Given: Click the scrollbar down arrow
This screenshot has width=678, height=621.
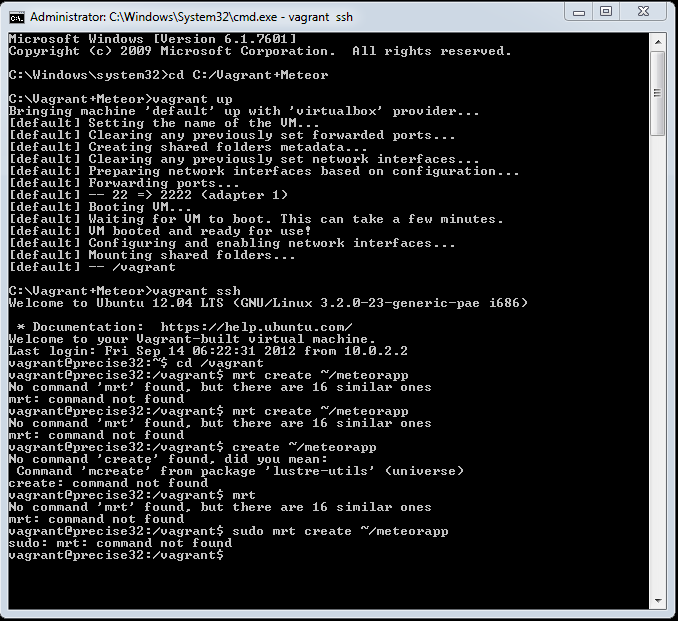Looking at the screenshot, I should (658, 601).
